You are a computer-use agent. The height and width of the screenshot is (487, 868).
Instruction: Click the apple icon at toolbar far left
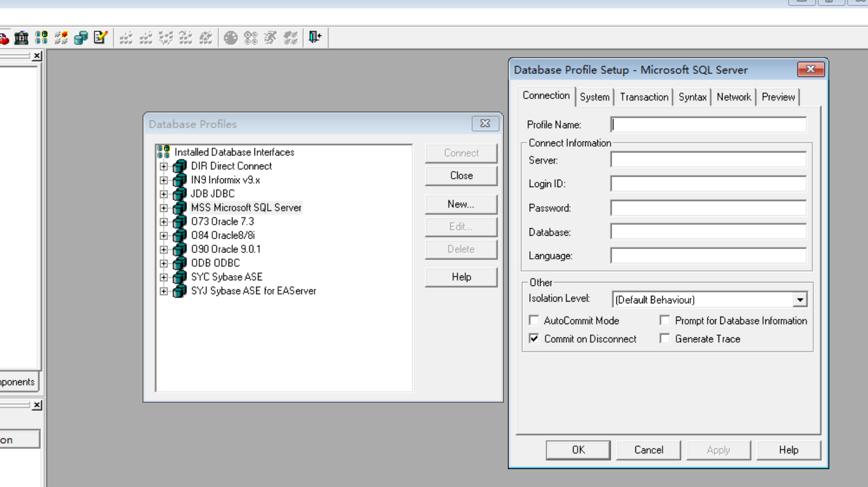coord(5,38)
